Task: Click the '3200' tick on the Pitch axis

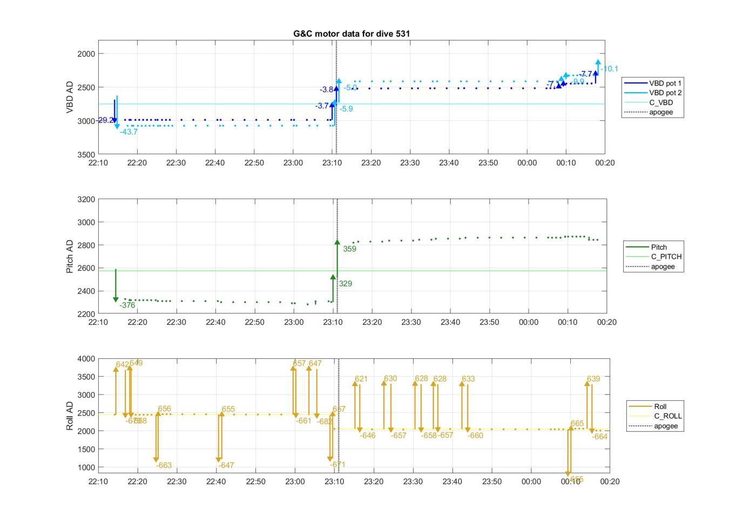Action: tap(86, 199)
